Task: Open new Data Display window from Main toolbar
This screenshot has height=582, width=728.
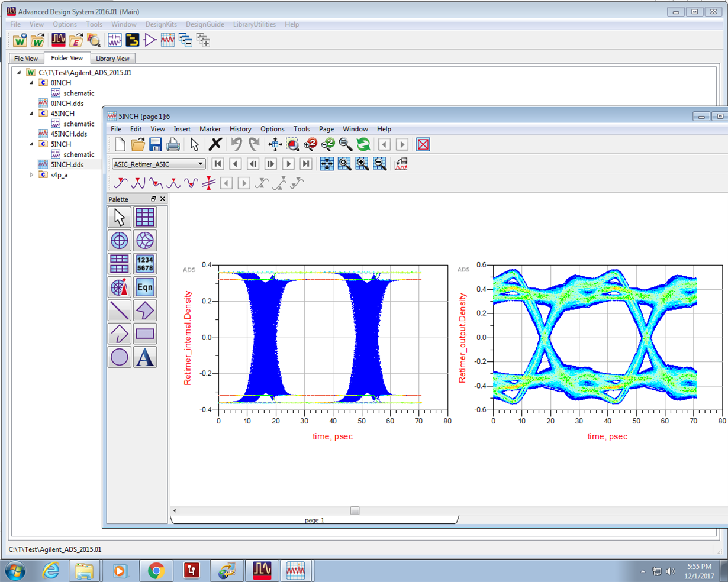Action: 168,40
